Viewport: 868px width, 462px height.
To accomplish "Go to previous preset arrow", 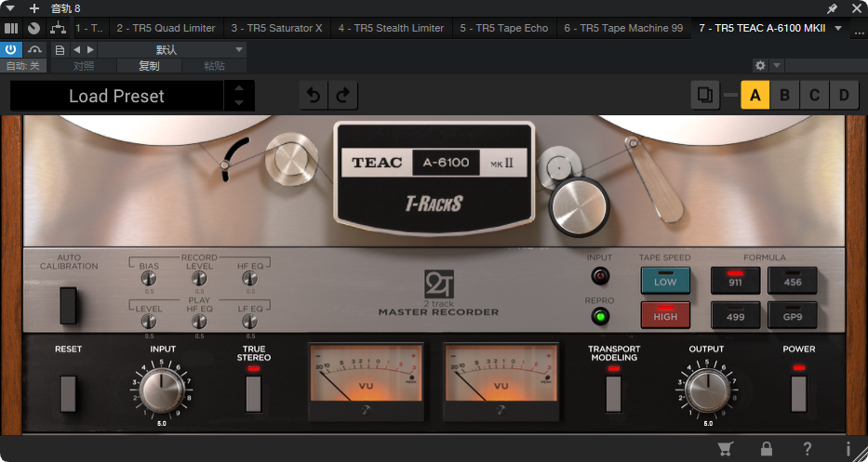I will 77,50.
